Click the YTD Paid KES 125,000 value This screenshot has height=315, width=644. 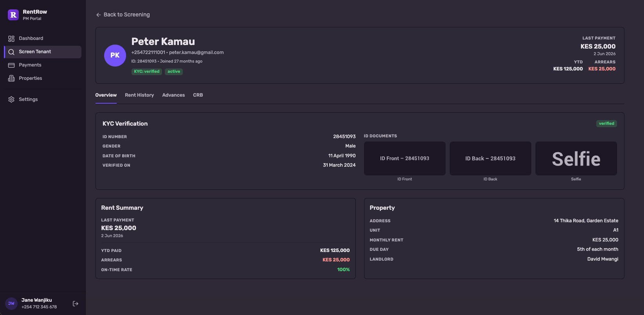(335, 250)
